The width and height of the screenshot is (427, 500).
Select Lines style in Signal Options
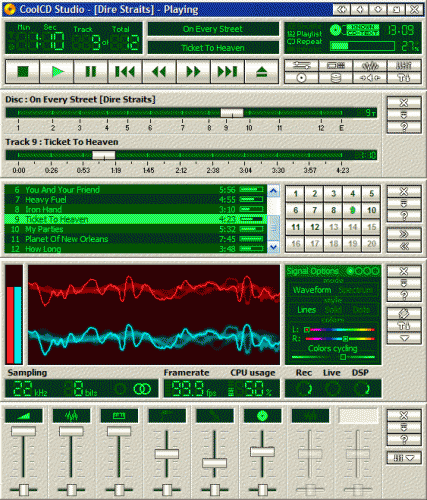306,310
